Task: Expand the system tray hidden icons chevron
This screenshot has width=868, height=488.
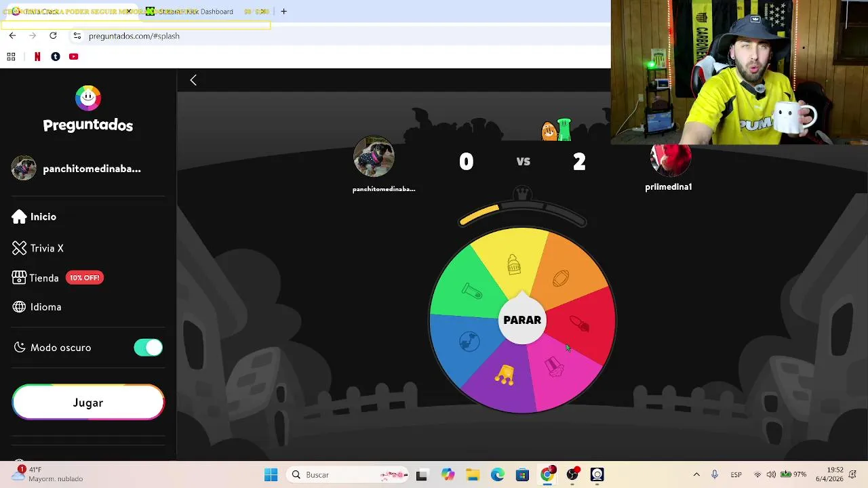Action: 696,475
